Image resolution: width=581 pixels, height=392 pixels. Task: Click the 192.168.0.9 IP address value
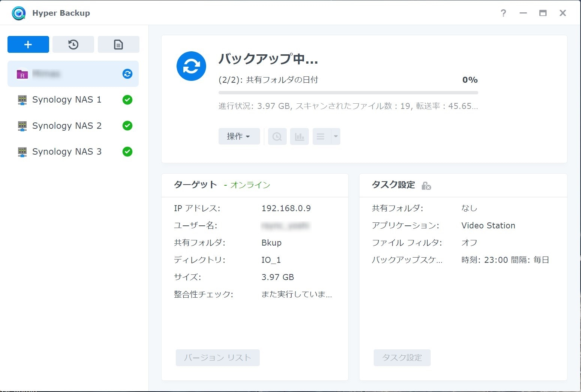click(286, 209)
